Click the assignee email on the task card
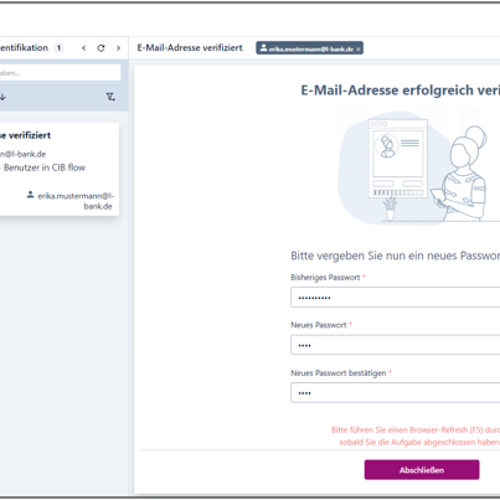500x500 pixels. point(76,201)
